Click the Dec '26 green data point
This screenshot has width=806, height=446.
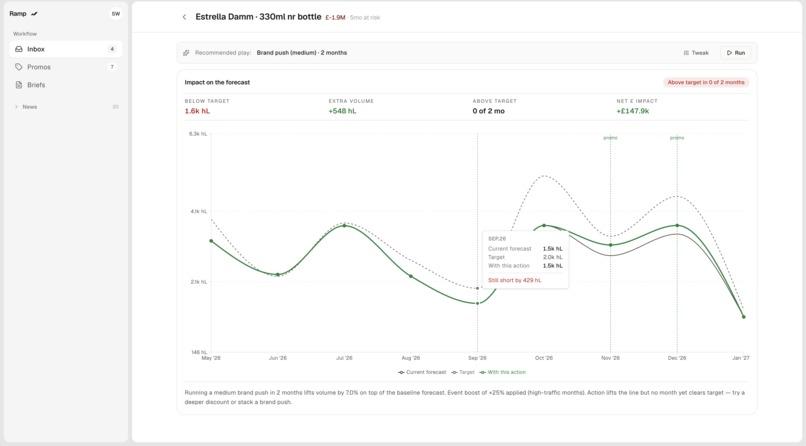coord(677,225)
